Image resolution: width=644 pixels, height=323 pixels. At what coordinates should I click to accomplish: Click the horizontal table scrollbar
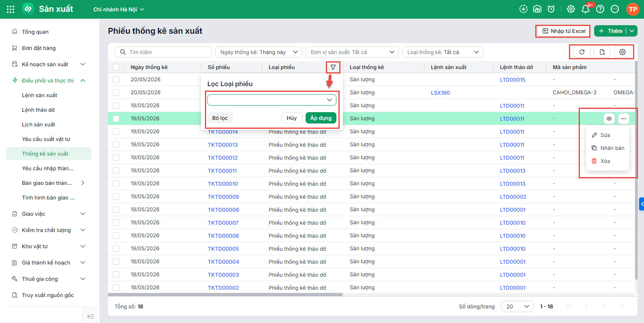point(225,295)
